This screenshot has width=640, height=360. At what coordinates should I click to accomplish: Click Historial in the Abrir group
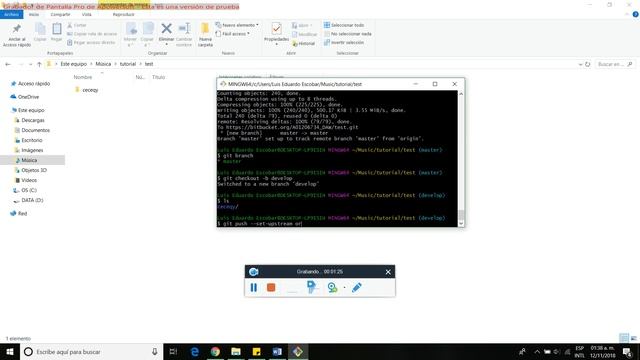click(x=304, y=43)
